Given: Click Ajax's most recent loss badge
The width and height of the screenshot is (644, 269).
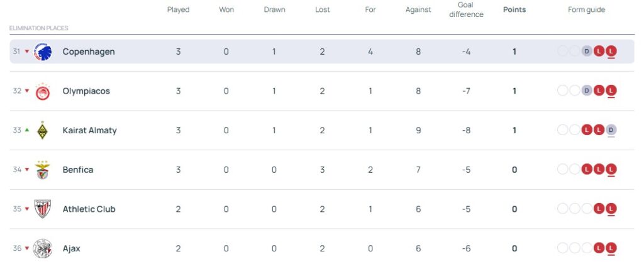Looking at the screenshot, I should 611,248.
